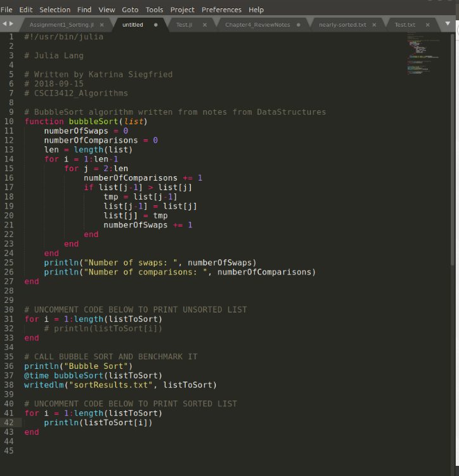Click the "# Written by Katrina Siegfried" comment

[x=98, y=74]
